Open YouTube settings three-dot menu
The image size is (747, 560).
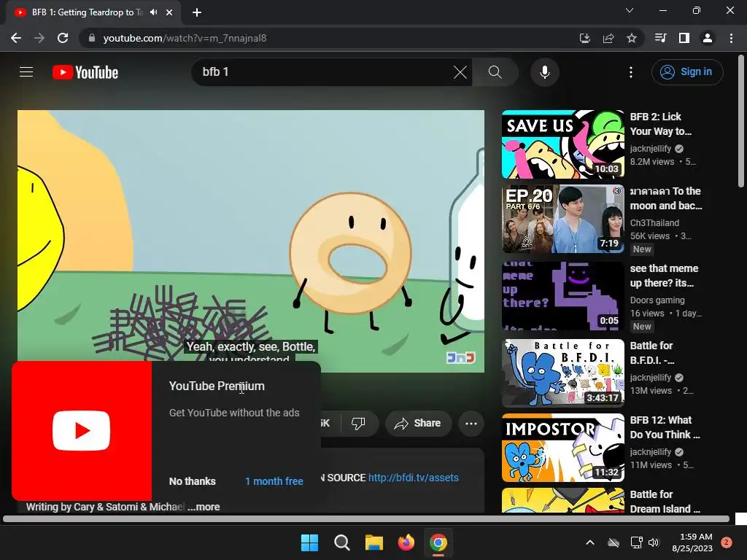click(x=631, y=72)
